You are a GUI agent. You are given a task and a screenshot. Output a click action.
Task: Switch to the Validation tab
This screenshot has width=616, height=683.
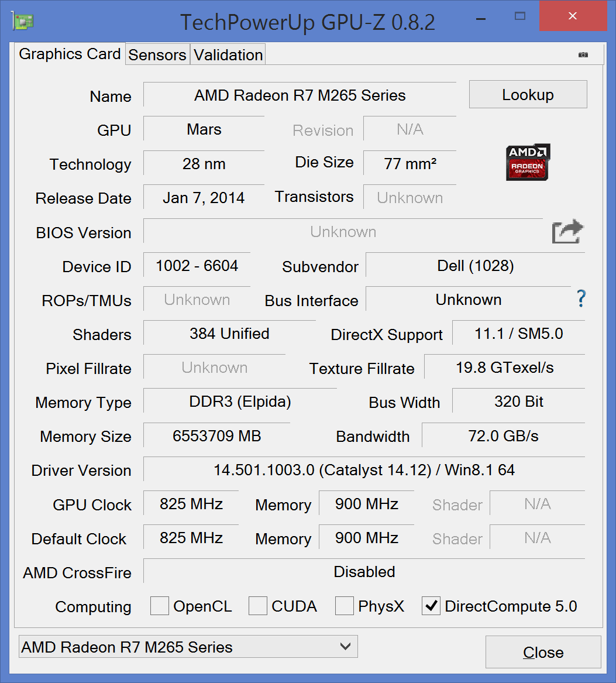click(228, 55)
